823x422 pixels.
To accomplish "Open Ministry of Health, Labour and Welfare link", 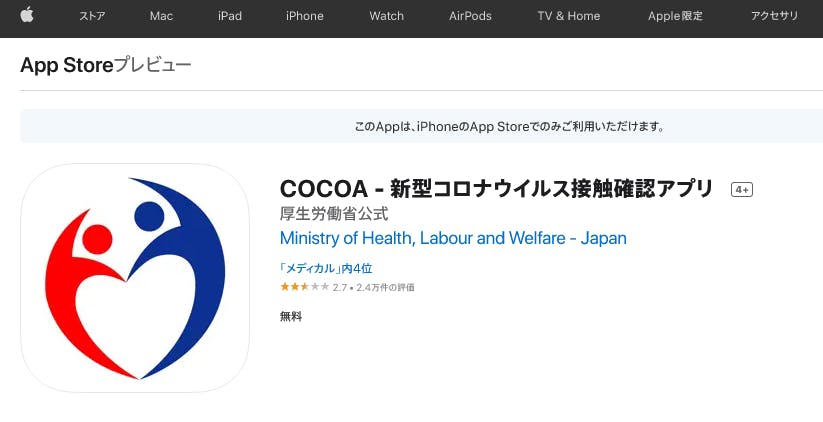I will (453, 239).
